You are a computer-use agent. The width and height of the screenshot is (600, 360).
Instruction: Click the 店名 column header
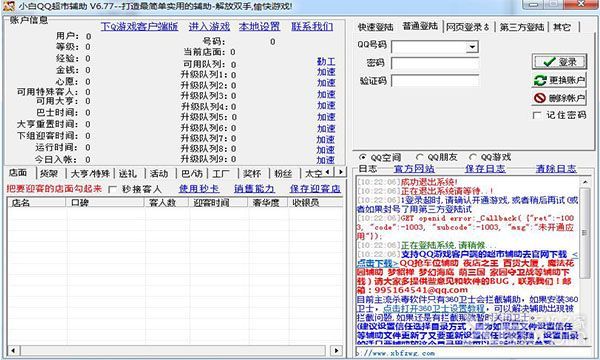(37, 203)
